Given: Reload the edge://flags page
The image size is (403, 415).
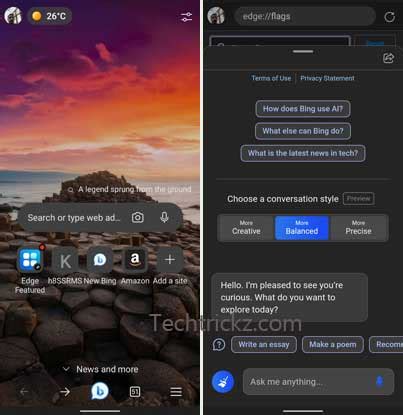Looking at the screenshot, I should pyautogui.click(x=389, y=17).
